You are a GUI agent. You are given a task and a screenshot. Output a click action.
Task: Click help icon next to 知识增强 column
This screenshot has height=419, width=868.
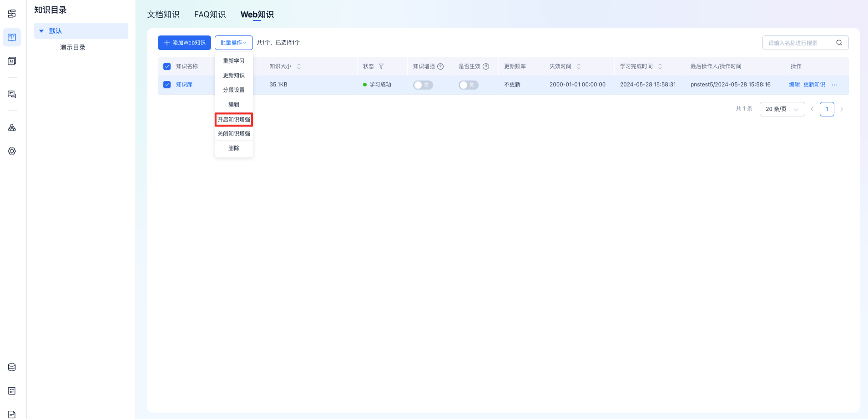[440, 66]
